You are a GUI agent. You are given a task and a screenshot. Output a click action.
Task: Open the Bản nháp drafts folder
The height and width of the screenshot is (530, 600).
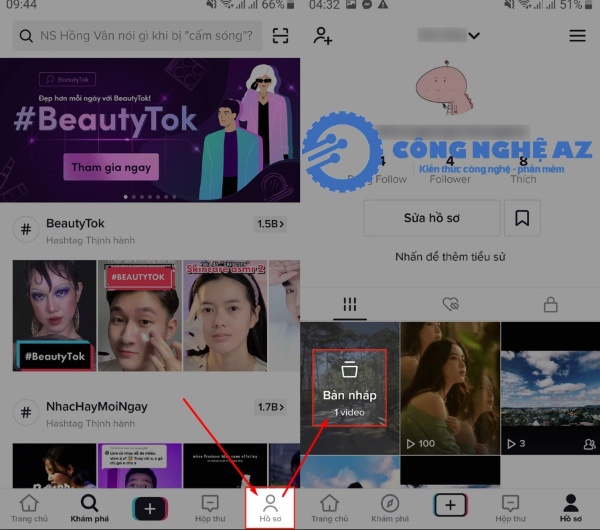coord(349,388)
